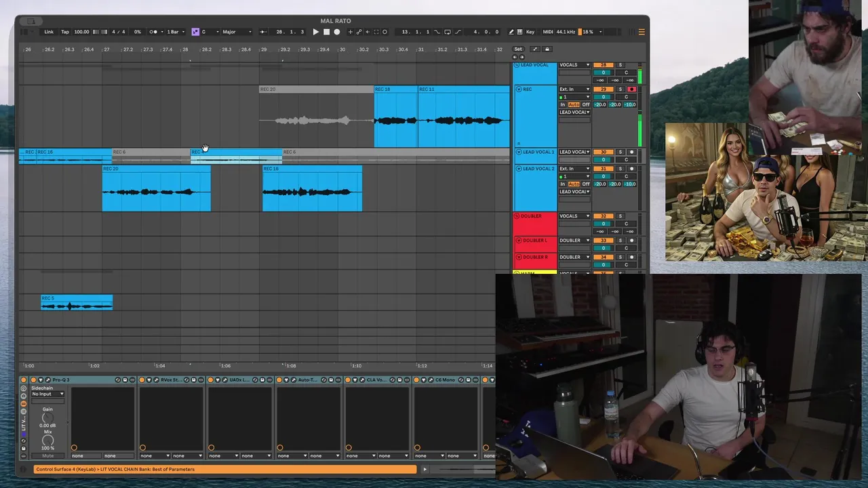
Task: Click the Tap tempo button
Action: pos(65,32)
